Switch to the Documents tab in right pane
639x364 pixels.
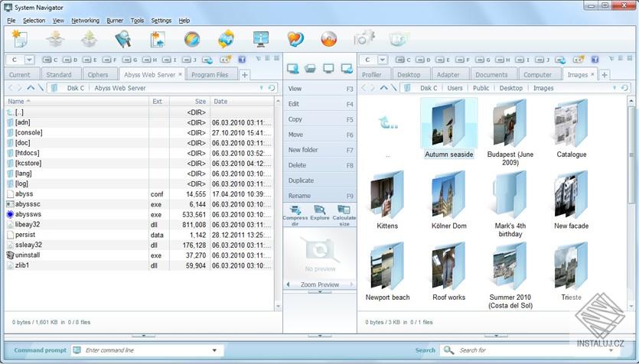click(491, 75)
